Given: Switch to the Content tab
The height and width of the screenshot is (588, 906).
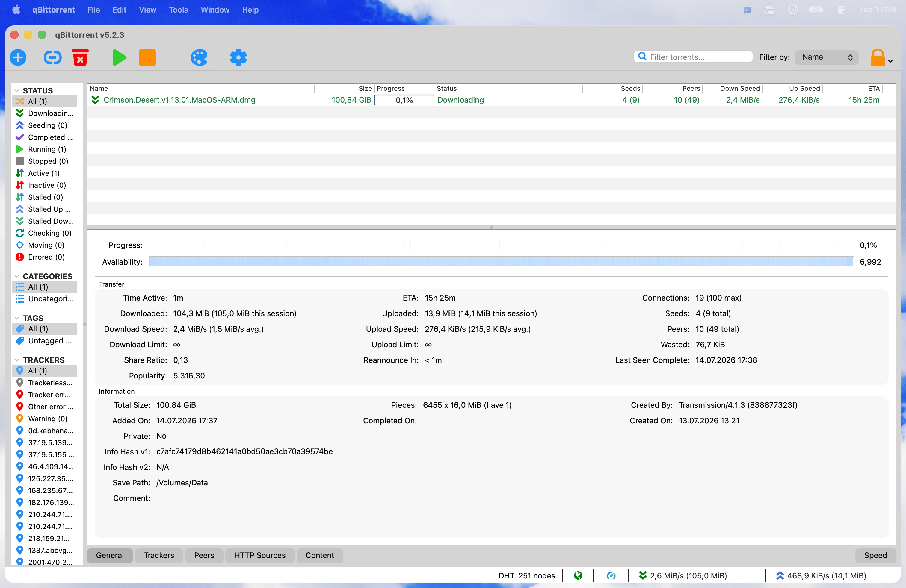Looking at the screenshot, I should (x=320, y=555).
